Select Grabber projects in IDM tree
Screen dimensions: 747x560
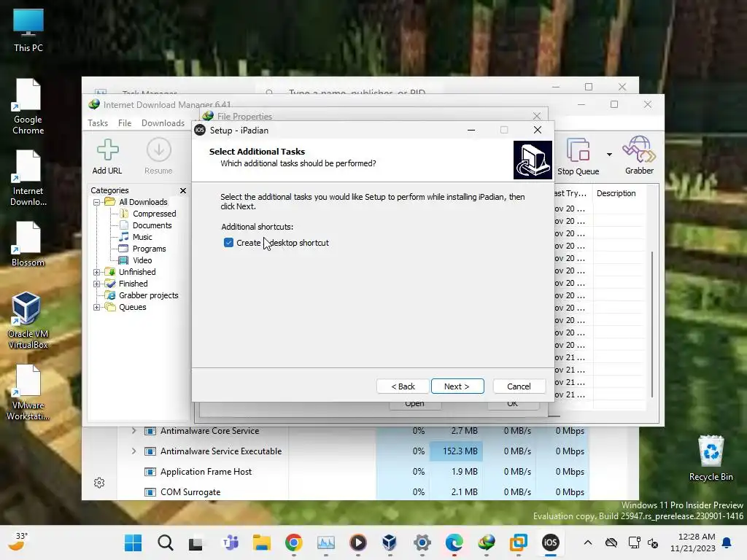[x=148, y=295]
